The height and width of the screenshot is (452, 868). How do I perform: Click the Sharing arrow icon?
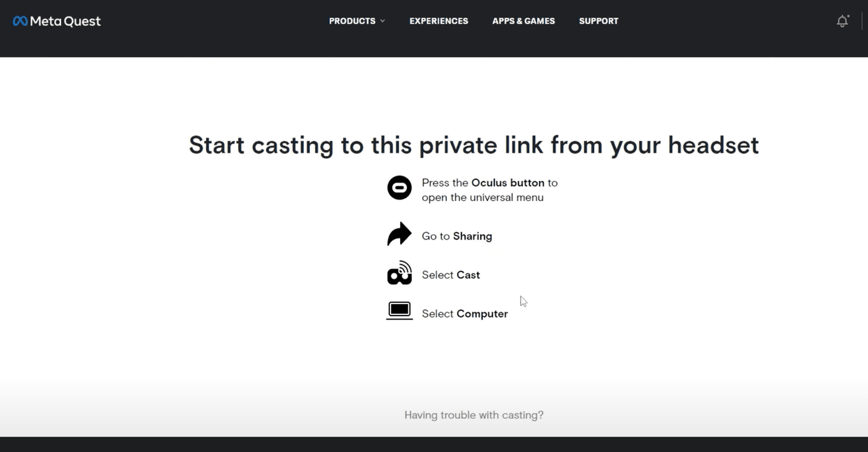coord(399,234)
